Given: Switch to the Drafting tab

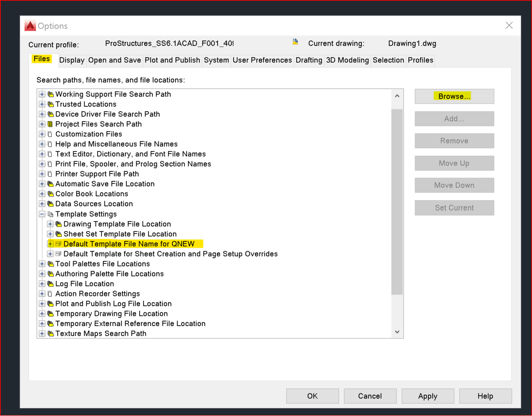Looking at the screenshot, I should tap(309, 60).
